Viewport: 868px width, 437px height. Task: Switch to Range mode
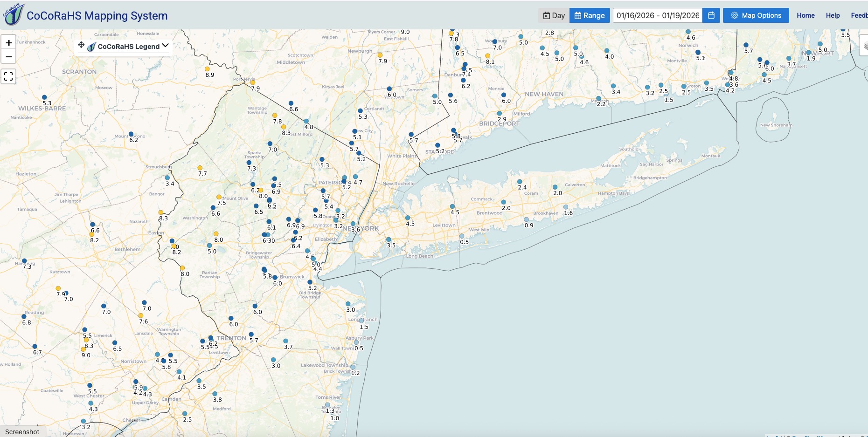coord(590,15)
